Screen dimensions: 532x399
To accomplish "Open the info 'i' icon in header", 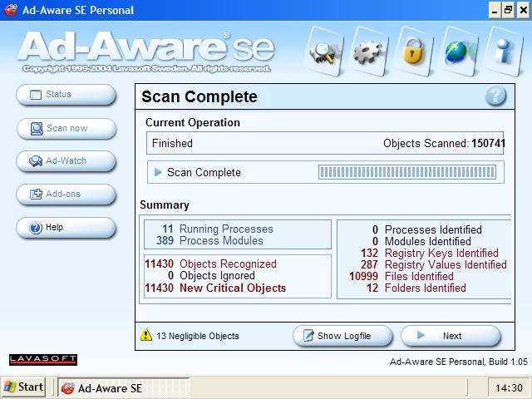I will (503, 52).
